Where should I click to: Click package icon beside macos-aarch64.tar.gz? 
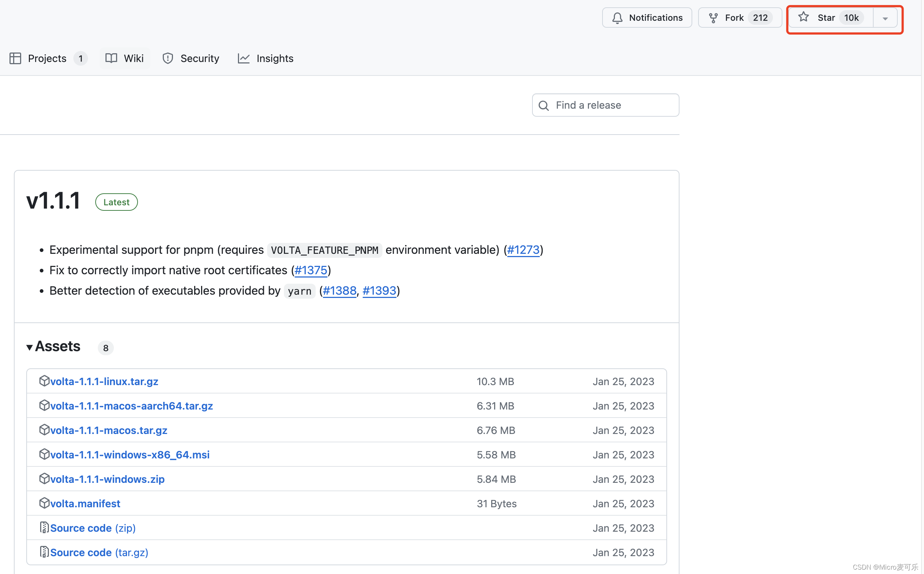pos(45,405)
